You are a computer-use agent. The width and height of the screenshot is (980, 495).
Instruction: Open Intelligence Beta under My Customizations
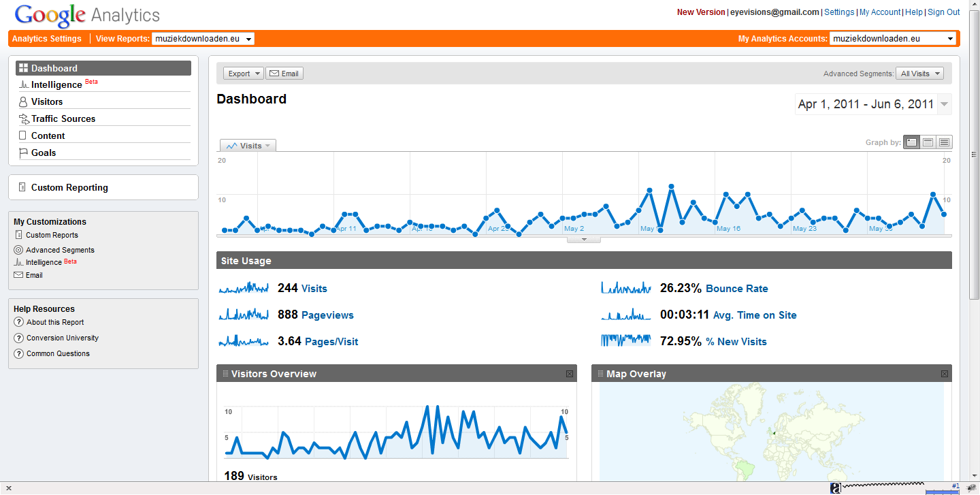pyautogui.click(x=51, y=262)
